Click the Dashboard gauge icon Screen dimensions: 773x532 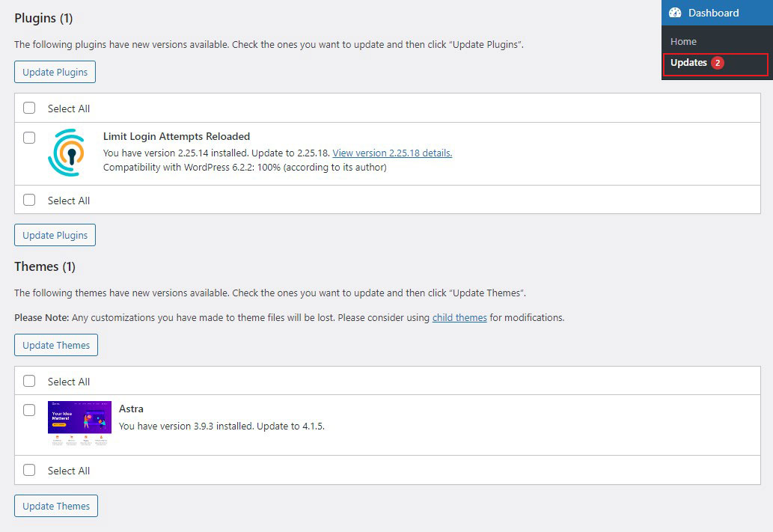[x=675, y=13]
